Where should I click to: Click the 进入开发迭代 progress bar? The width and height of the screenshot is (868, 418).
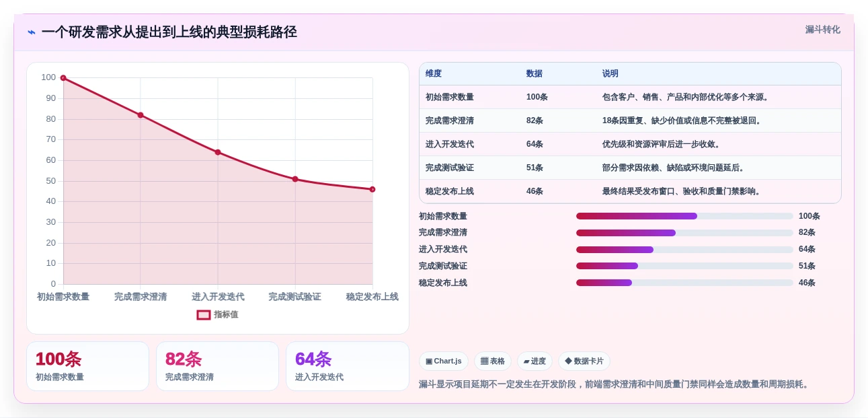click(x=684, y=250)
